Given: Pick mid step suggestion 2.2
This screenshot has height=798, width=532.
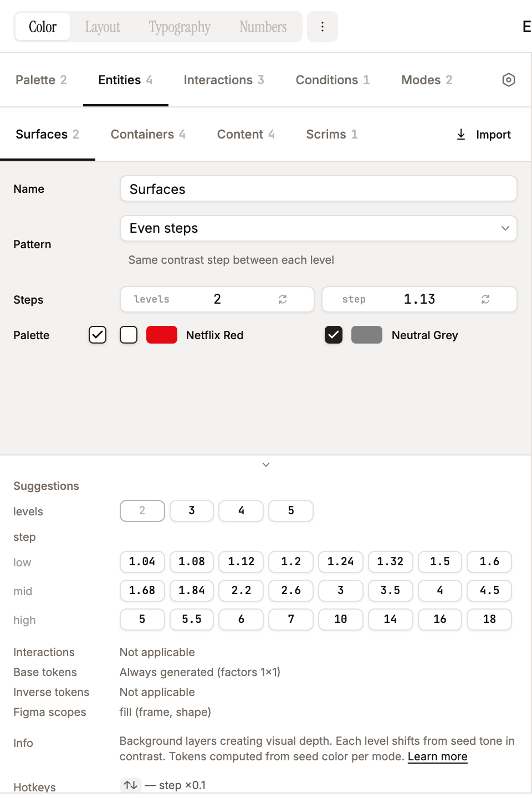Looking at the screenshot, I should [241, 591].
